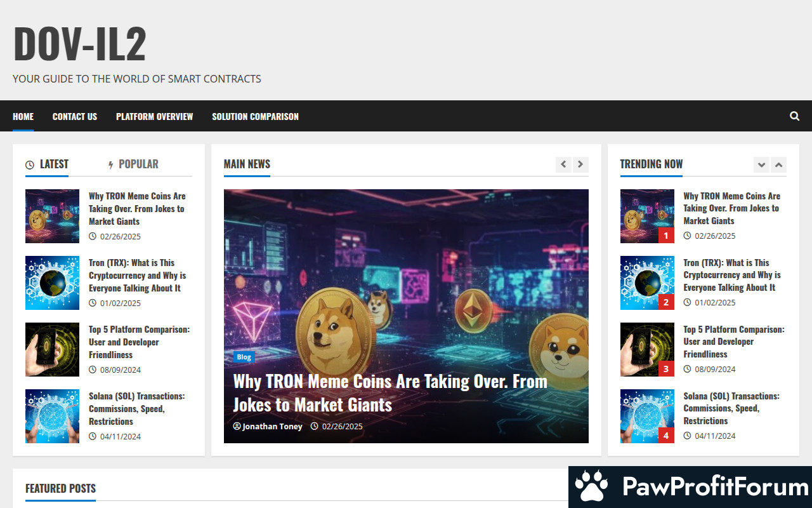The image size is (812, 508).
Task: Click the next arrow in Main News
Action: coord(580,164)
